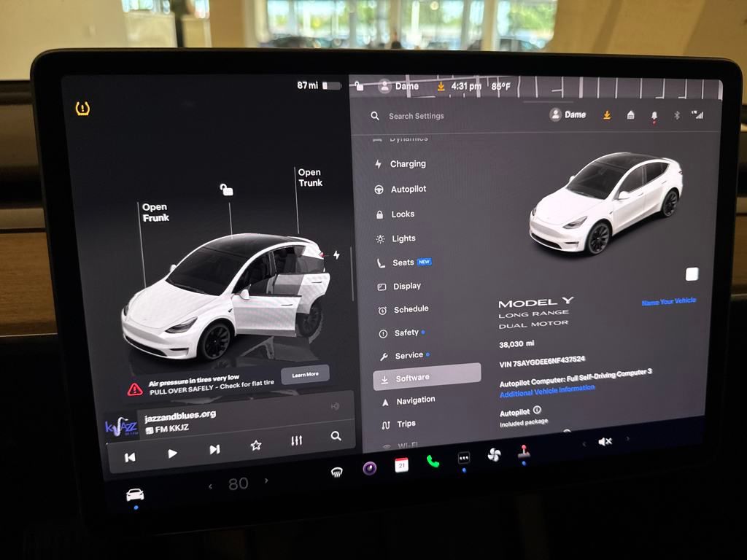
Task: Tap the car controls icon in bottom bar
Action: 135,495
